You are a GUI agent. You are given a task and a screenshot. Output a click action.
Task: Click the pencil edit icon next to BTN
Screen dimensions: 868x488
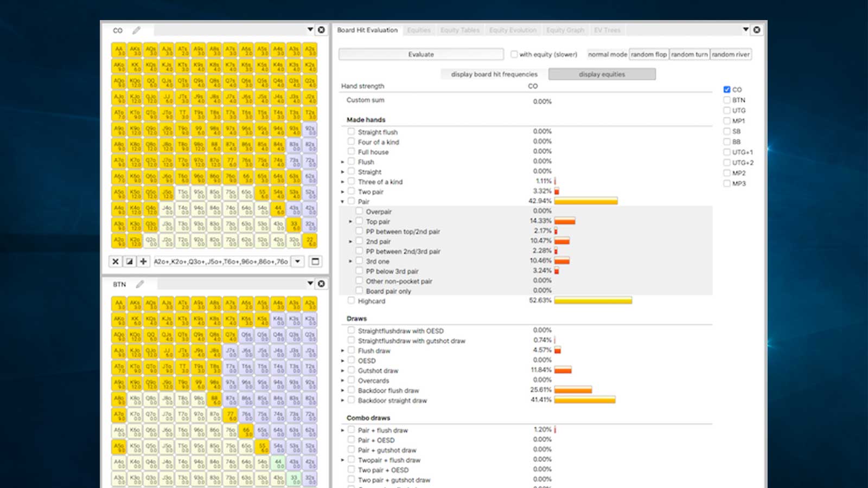tap(139, 284)
